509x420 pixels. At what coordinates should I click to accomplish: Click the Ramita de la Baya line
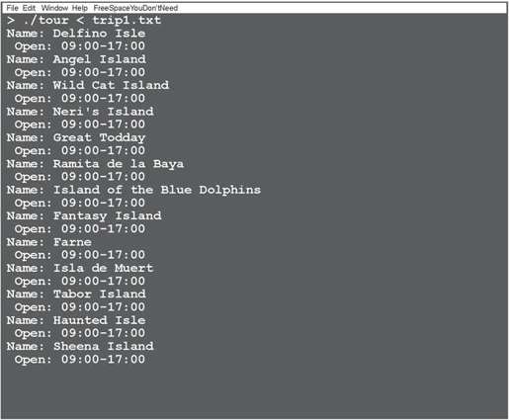tap(95, 164)
